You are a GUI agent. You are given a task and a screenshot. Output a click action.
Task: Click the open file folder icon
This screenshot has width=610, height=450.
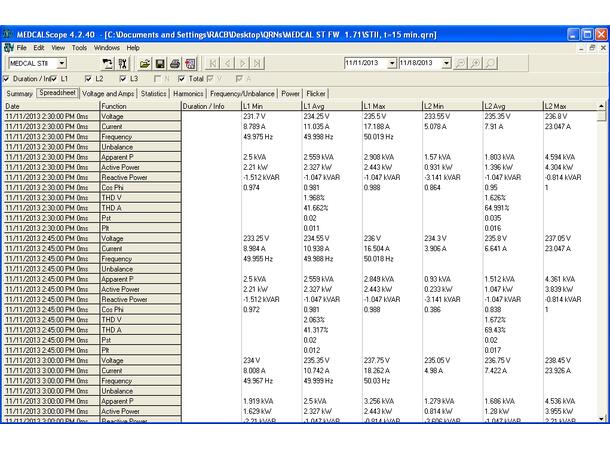145,63
